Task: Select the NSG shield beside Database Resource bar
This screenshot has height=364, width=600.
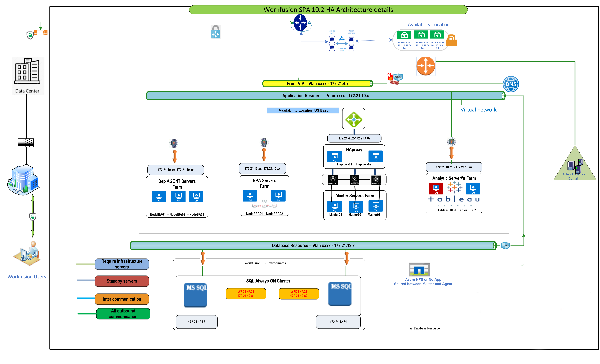Action: pos(505,246)
